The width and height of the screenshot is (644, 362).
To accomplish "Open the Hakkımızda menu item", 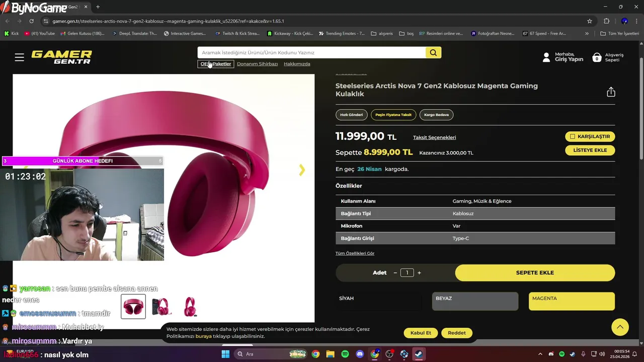I will [x=297, y=64].
